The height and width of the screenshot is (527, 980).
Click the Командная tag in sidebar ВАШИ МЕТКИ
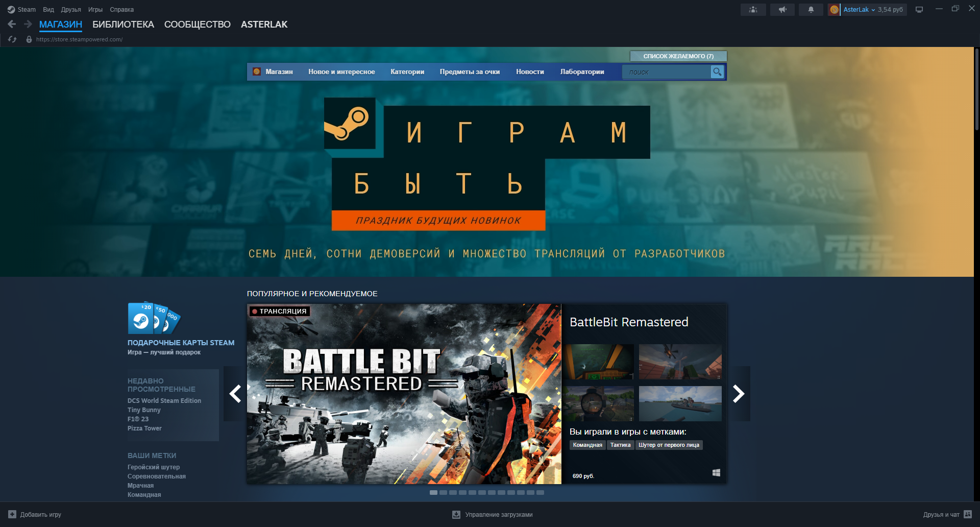coord(144,495)
